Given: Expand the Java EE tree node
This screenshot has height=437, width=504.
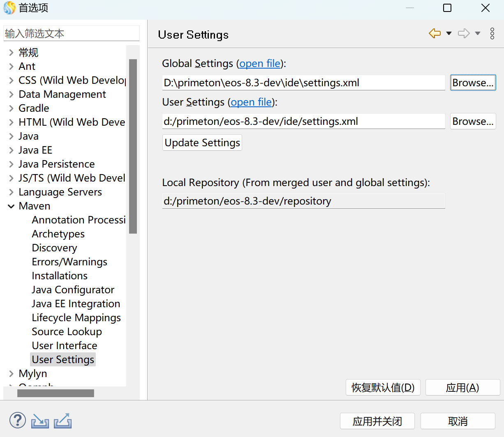Looking at the screenshot, I should pyautogui.click(x=11, y=150).
